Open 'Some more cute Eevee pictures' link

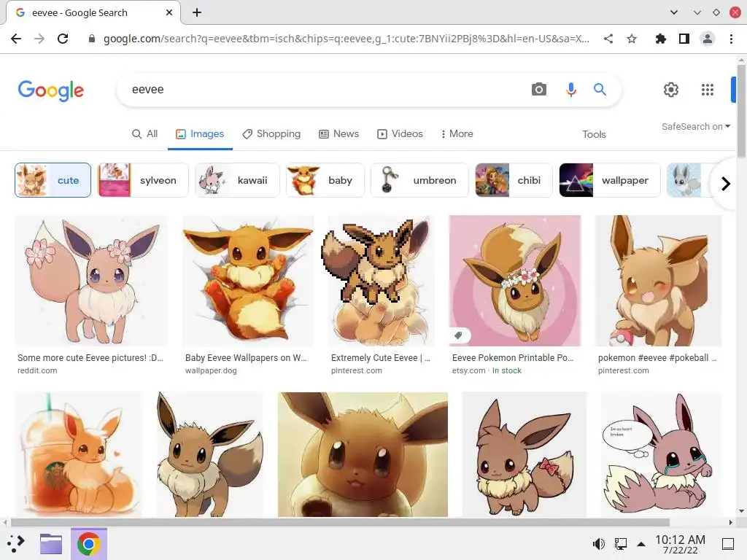(x=90, y=357)
